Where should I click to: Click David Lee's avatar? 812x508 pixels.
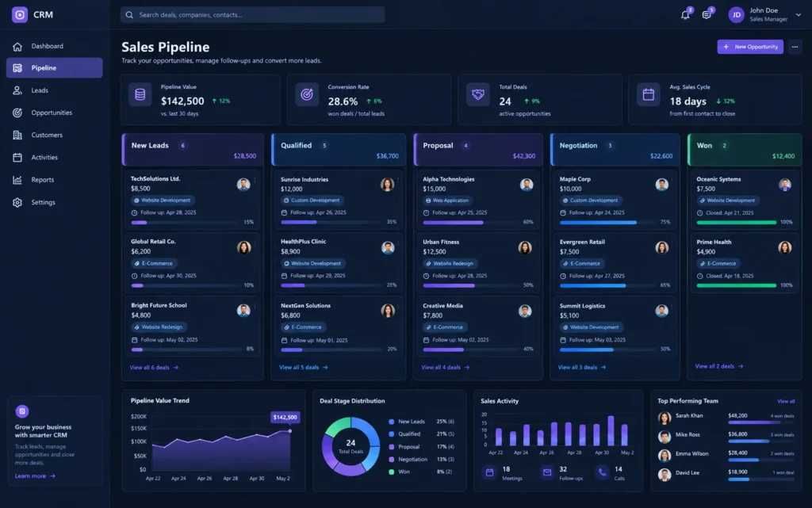click(x=665, y=475)
